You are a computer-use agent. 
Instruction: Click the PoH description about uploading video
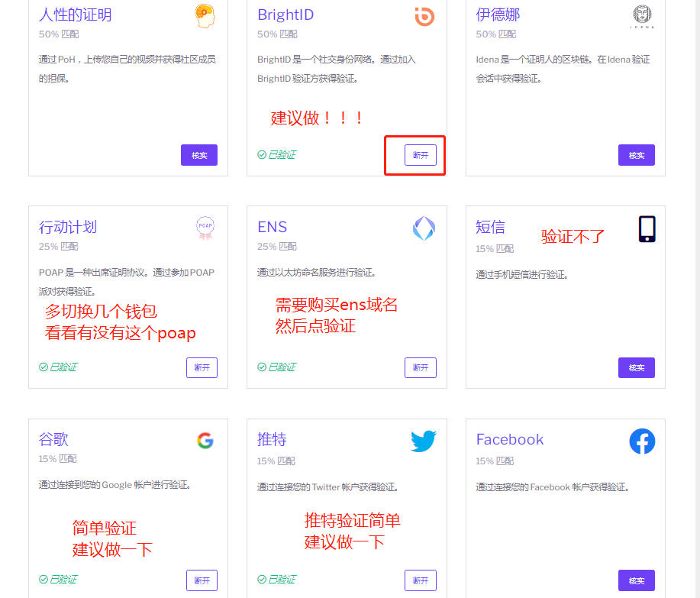click(127, 69)
